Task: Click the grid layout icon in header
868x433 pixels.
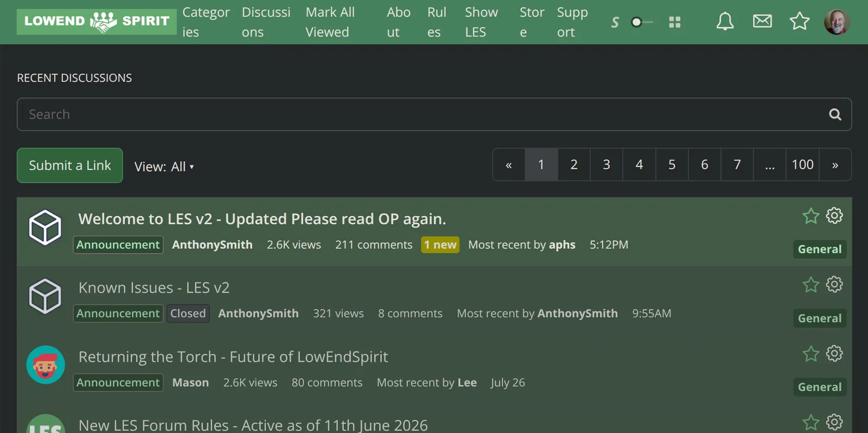Action: [674, 22]
